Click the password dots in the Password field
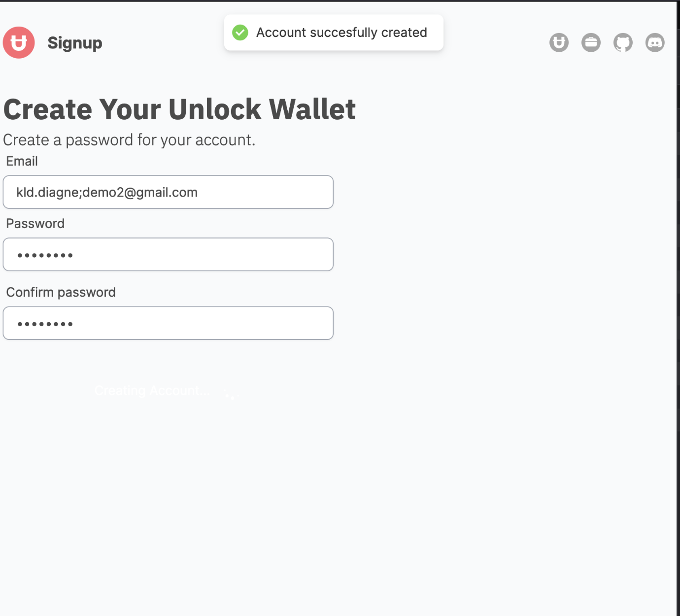 click(45, 254)
